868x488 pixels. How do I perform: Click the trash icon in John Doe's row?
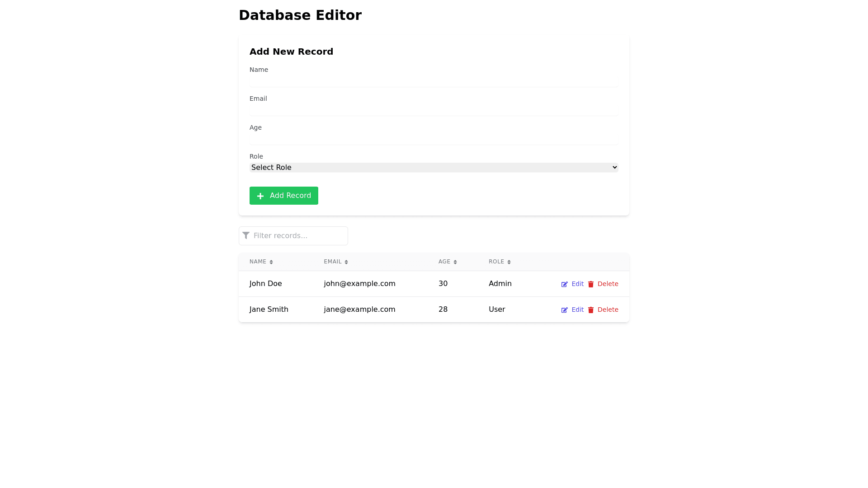[x=590, y=284]
